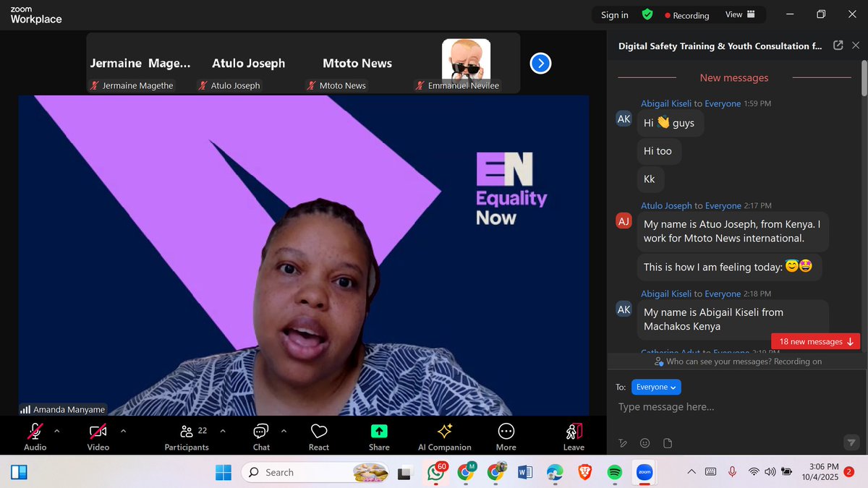This screenshot has height=488, width=868.
Task: Open the React heart menu
Action: [x=319, y=437]
